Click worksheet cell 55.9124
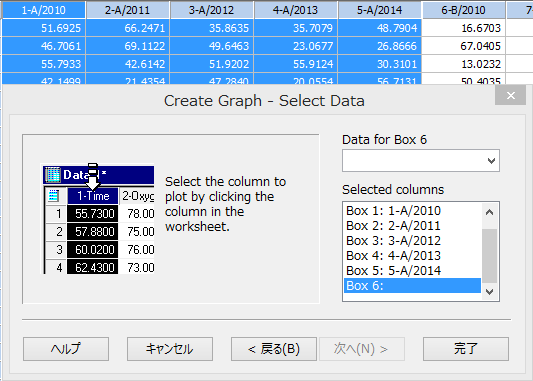 [x=295, y=64]
